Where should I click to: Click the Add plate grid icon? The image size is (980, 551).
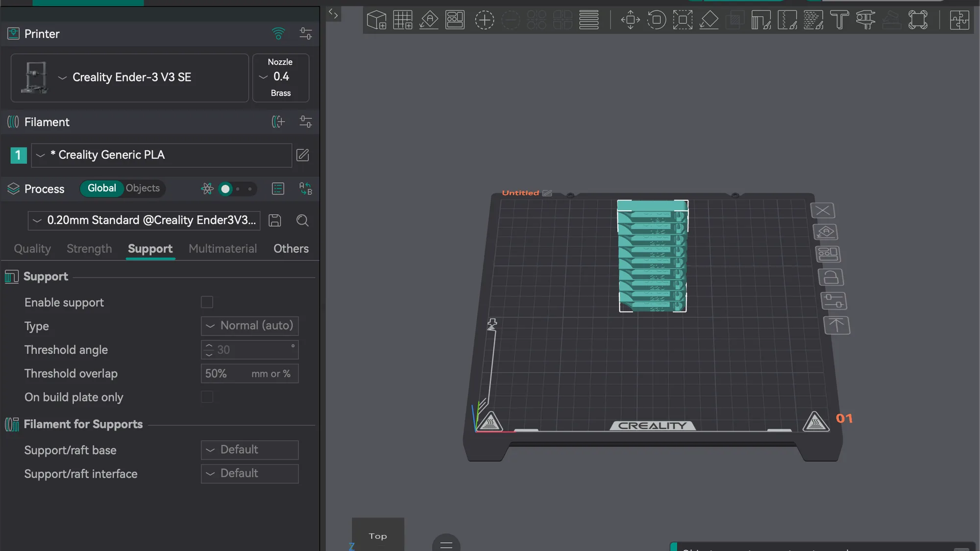[403, 20]
